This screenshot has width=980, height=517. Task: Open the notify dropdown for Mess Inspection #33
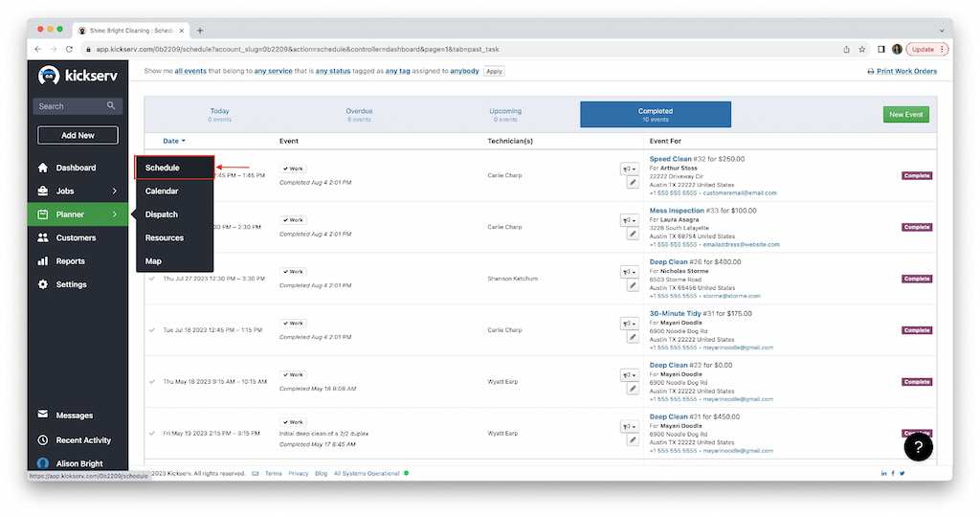(x=630, y=220)
